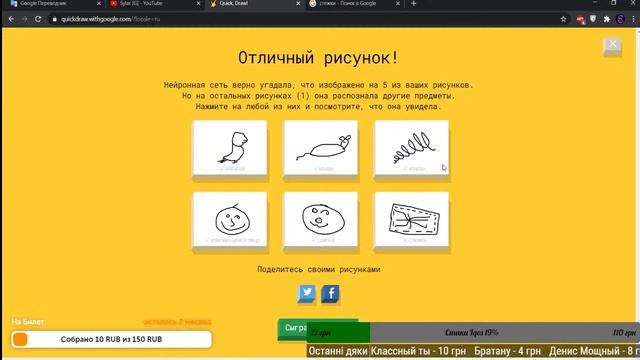Click the Отличный рисунок! heading
Viewport: 640px width, 360px height.
[318, 58]
